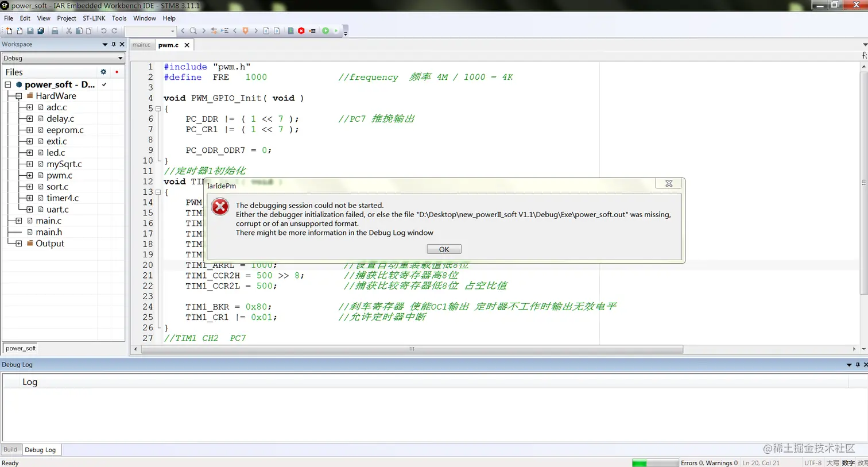Image resolution: width=868 pixels, height=467 pixels.
Task: Open the toolbar overflow options arrow
Action: (346, 33)
